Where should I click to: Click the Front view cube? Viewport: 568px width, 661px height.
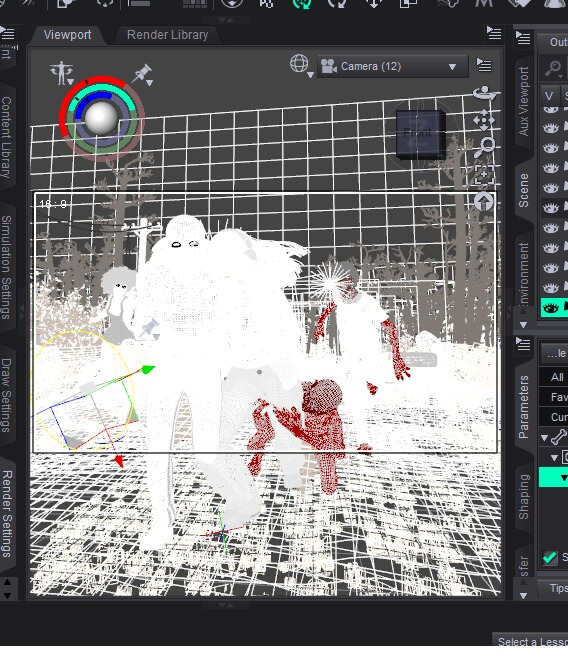420,134
